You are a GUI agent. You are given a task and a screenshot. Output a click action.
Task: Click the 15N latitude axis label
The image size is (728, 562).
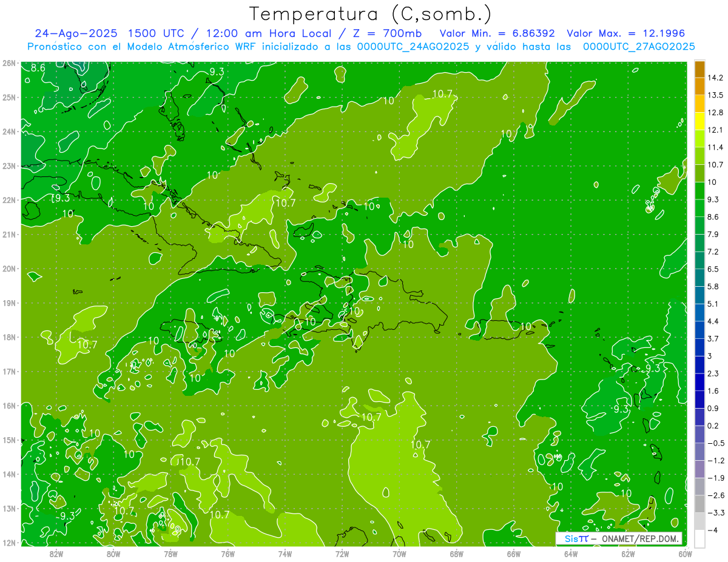(x=9, y=440)
